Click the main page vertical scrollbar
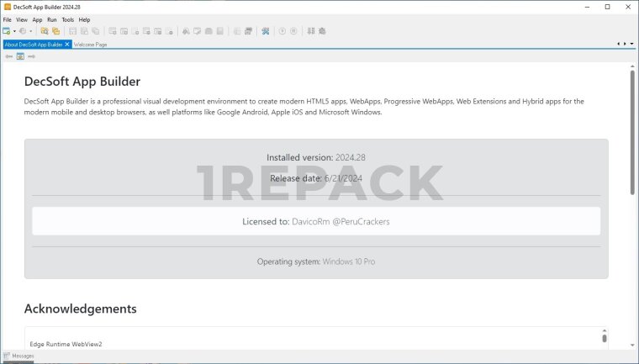 (632, 135)
